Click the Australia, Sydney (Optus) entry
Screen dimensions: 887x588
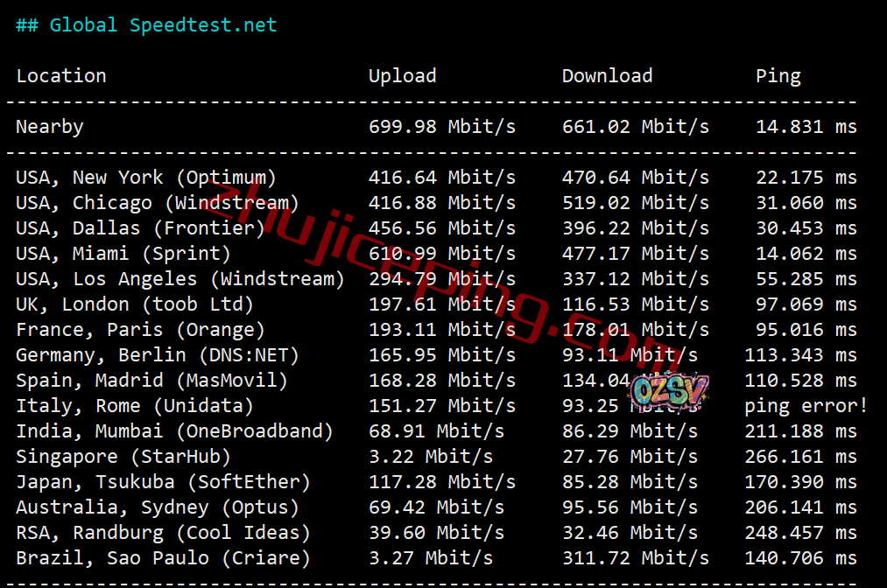tap(158, 507)
